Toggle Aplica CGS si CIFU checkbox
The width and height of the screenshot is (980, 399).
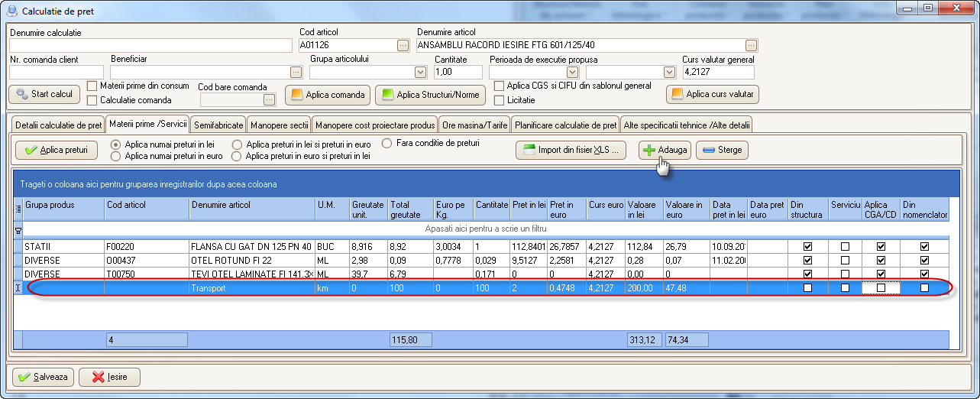(500, 86)
